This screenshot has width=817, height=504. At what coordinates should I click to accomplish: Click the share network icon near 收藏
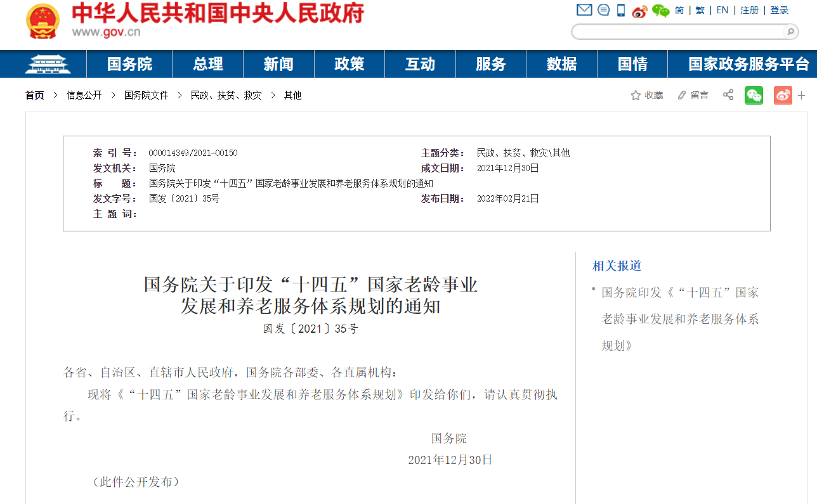(x=728, y=94)
